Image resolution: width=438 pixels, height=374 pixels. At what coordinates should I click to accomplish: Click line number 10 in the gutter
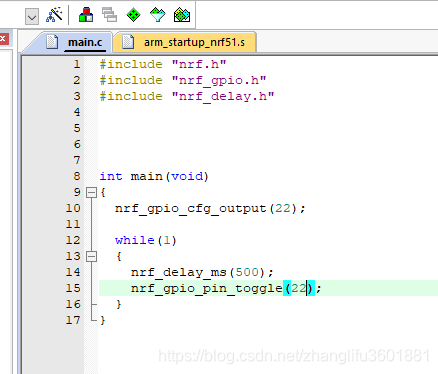(73, 208)
